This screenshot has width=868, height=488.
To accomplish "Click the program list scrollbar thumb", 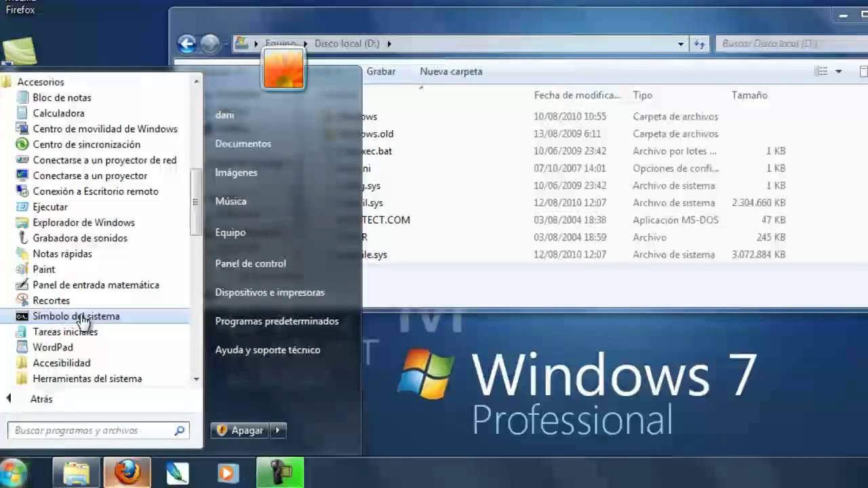I will tap(196, 201).
